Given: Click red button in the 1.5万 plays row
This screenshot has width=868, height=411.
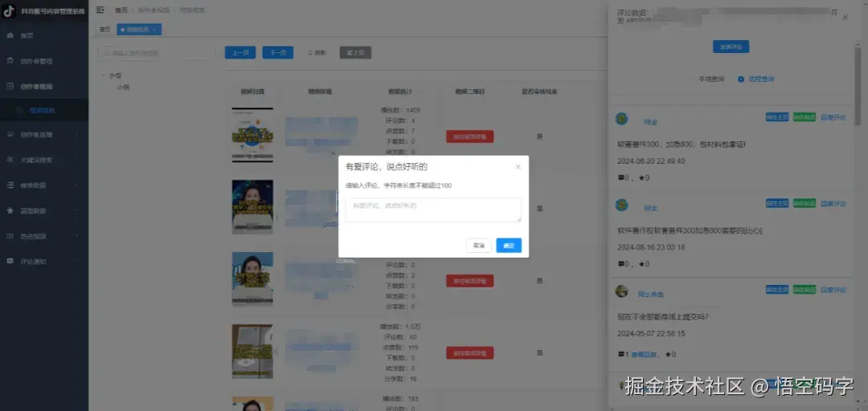Looking at the screenshot, I should 469,353.
